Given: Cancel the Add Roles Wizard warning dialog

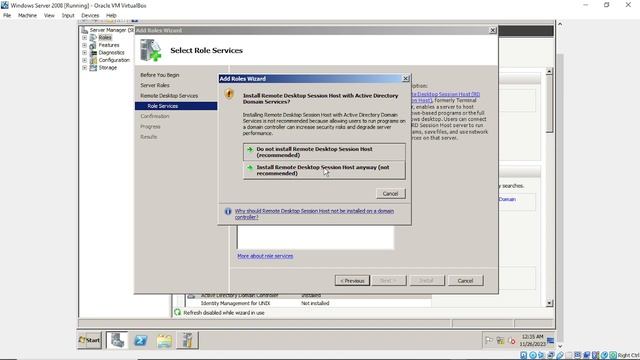Looking at the screenshot, I should [391, 193].
